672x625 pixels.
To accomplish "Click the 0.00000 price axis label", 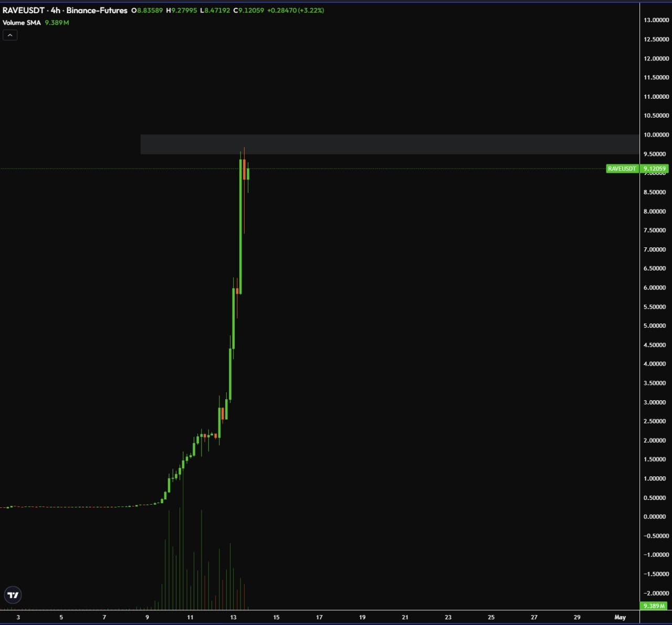I will [656, 517].
